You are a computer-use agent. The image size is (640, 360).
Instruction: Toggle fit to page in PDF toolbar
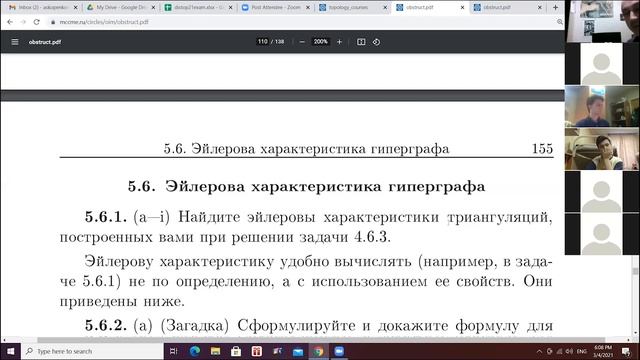tap(361, 42)
